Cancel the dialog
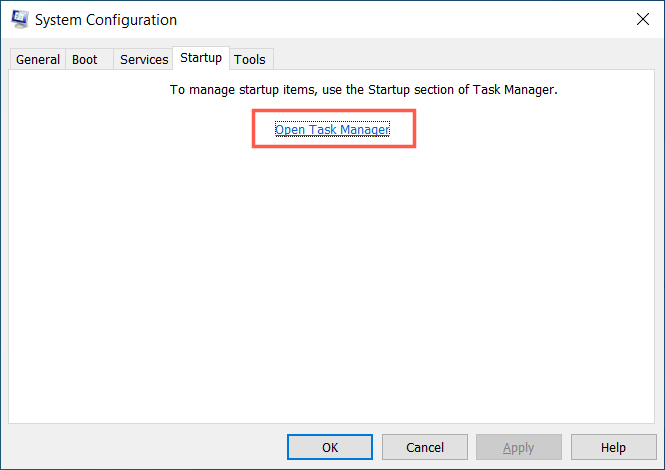 pyautogui.click(x=412, y=447)
